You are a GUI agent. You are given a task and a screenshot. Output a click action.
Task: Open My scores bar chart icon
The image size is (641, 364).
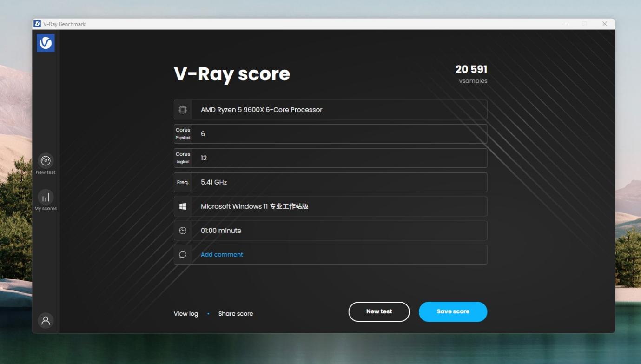pos(46,197)
